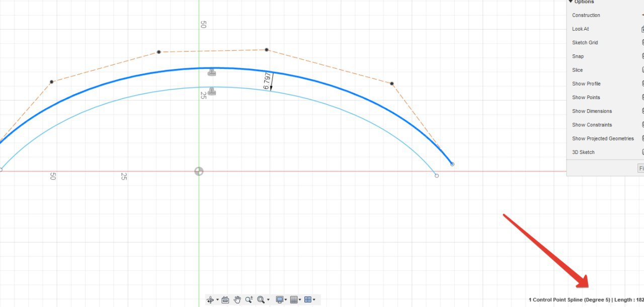Viewport: 644px width, 307px height.
Task: Open the Display Settings monitor icon
Action: (x=280, y=299)
